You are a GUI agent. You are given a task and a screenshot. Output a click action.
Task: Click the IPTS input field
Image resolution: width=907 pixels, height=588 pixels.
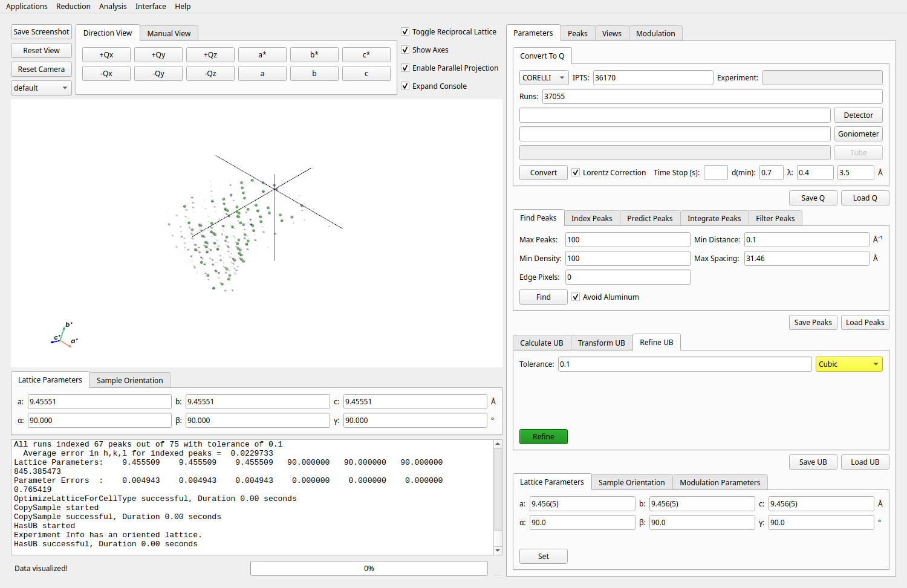click(x=653, y=77)
